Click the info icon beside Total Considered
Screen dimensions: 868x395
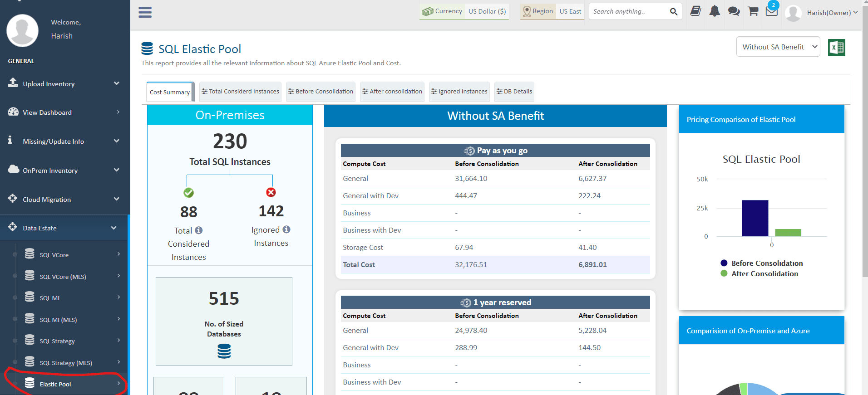click(199, 230)
